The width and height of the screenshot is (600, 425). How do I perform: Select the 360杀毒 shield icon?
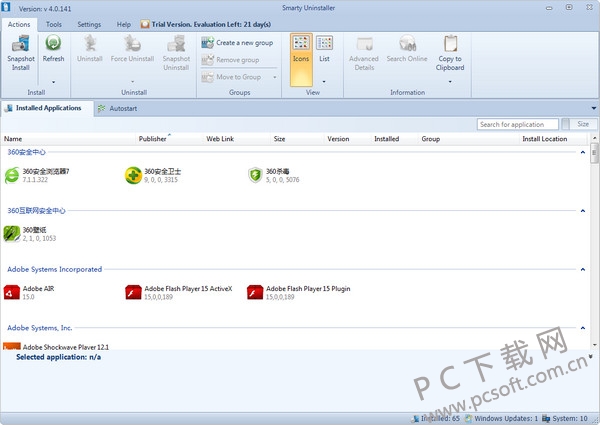click(x=255, y=175)
